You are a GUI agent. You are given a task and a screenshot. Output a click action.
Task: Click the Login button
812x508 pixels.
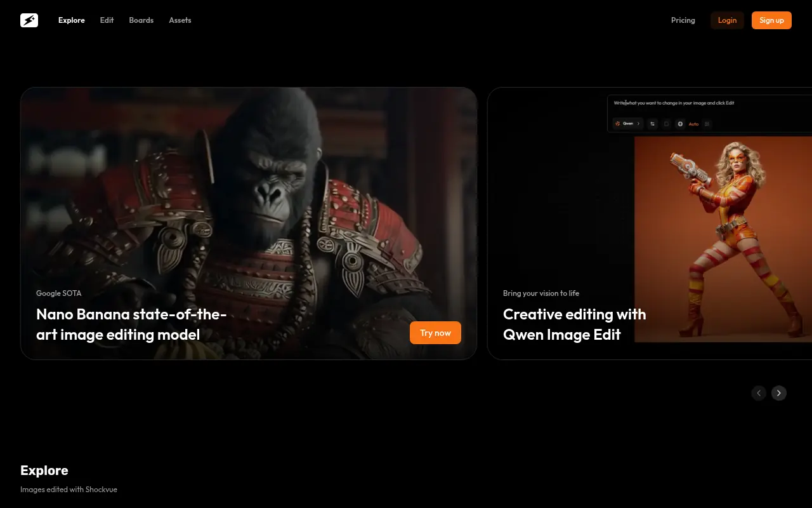(x=727, y=20)
